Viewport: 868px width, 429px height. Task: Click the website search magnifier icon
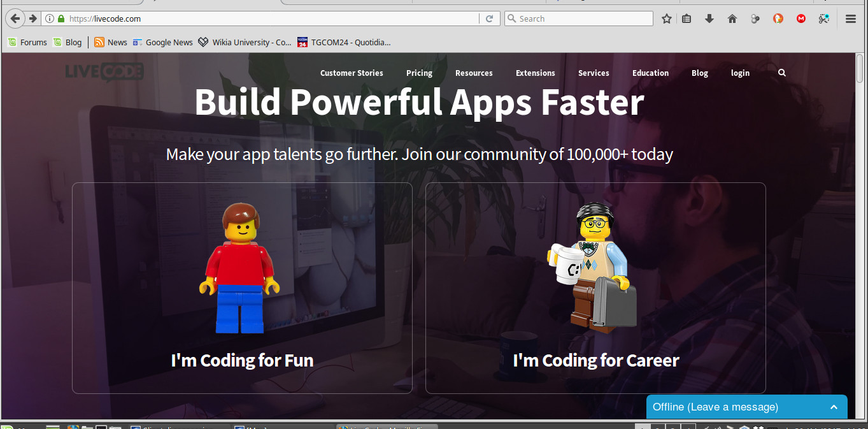(782, 73)
